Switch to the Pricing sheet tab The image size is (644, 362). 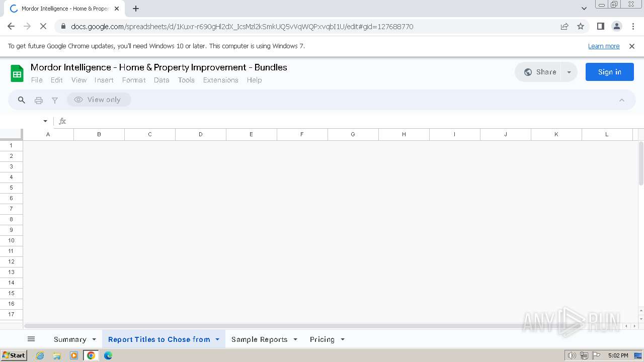click(x=322, y=339)
